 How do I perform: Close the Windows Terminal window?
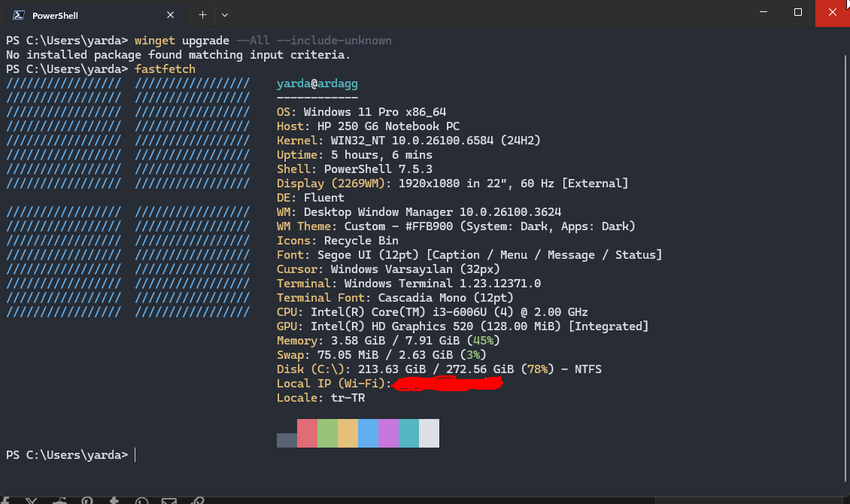[x=832, y=13]
